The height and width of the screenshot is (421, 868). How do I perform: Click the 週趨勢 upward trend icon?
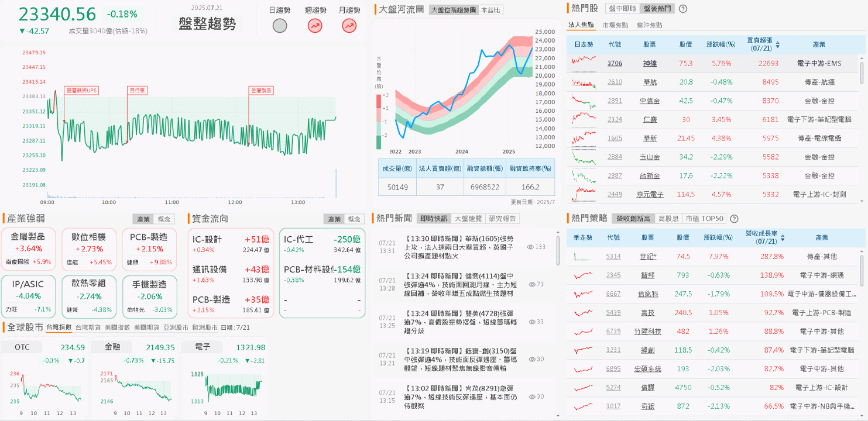click(315, 25)
